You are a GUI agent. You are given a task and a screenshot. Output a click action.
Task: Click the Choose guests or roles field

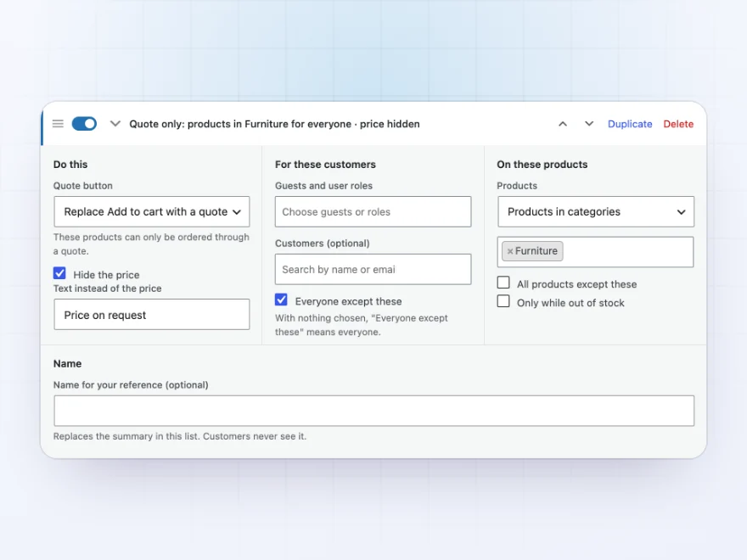[x=373, y=211]
